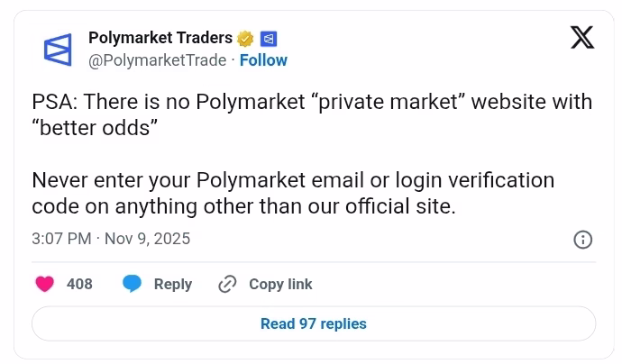Follow the Polymarket Traders account
This screenshot has width=622, height=364.
[263, 60]
